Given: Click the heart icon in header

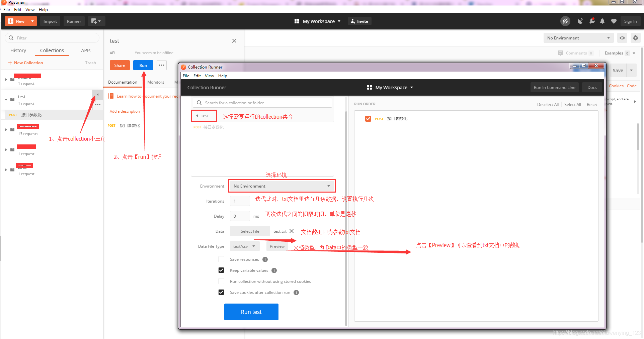Looking at the screenshot, I should click(x=614, y=21).
